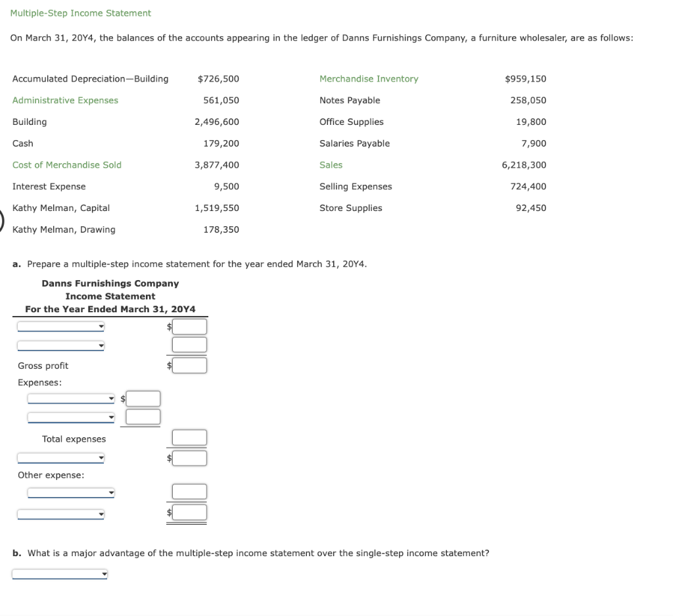Click the second expense amount field
The height and width of the screenshot is (616, 673).
coord(143,417)
